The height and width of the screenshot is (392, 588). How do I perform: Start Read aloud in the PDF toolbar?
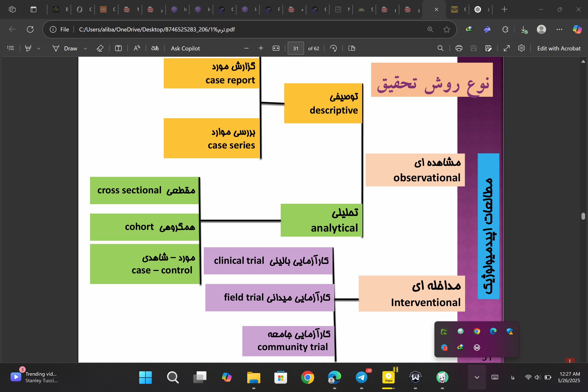(137, 48)
